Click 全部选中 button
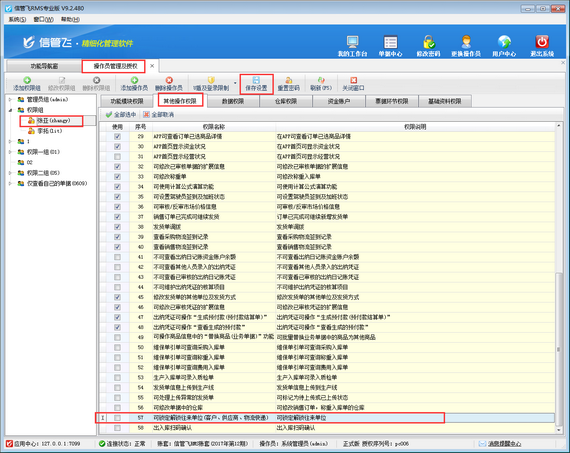The height and width of the screenshot is (453, 570). pyautogui.click(x=121, y=115)
